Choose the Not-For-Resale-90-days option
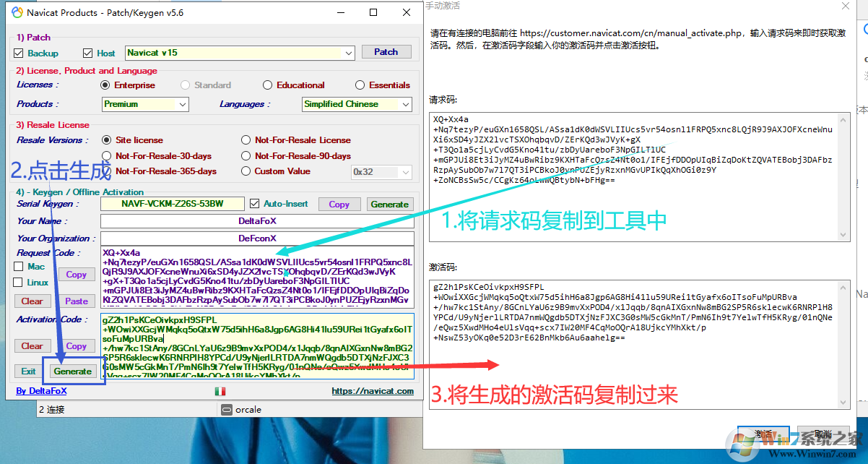 pos(246,155)
